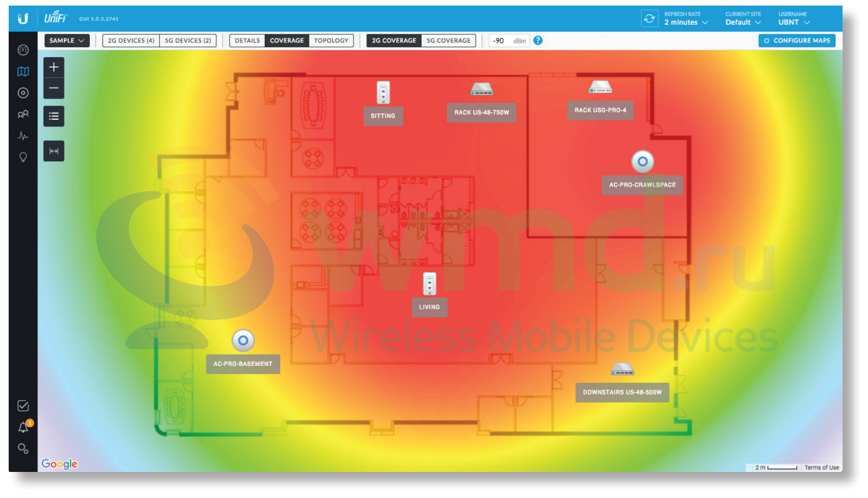
Task: Select the RACK USG-PRO-4 gateway icon
Action: click(x=600, y=87)
